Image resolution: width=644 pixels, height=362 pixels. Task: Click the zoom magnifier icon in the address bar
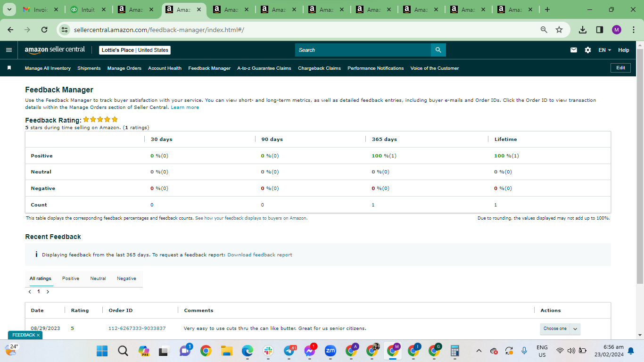coord(544,30)
